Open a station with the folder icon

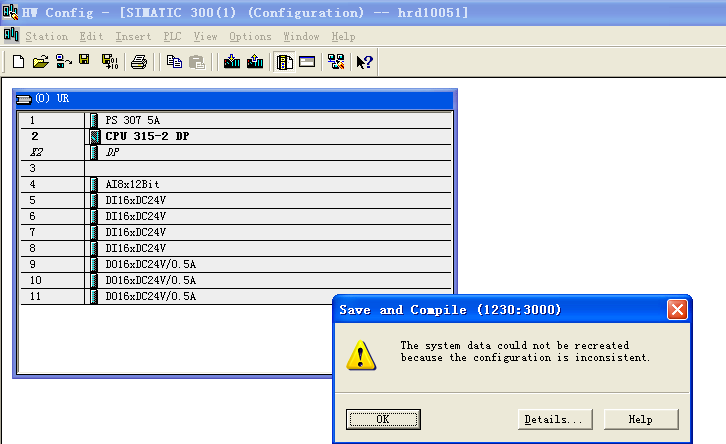point(41,62)
